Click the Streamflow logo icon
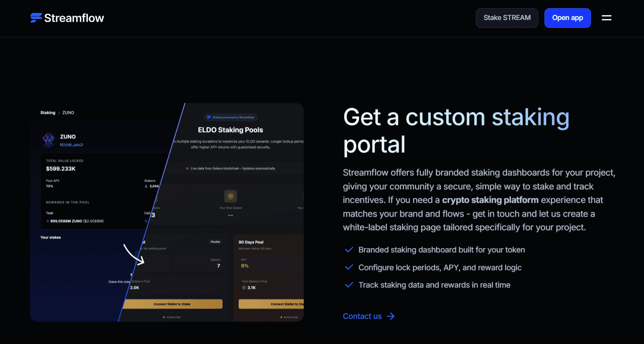 (x=36, y=18)
